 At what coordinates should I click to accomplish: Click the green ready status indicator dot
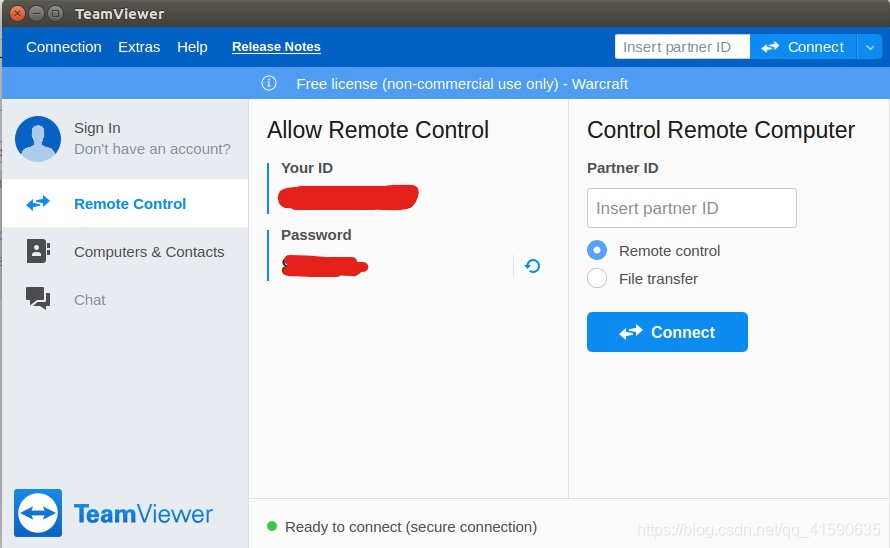[x=272, y=526]
